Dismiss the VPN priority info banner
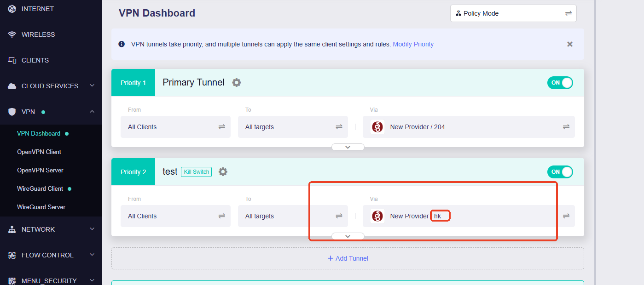This screenshot has width=644, height=285. point(569,44)
